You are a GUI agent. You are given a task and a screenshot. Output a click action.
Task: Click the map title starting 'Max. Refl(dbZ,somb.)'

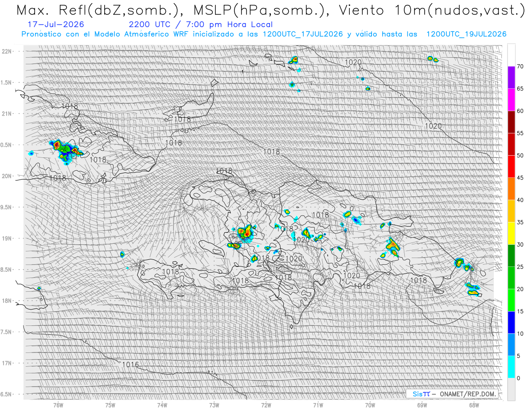point(270,10)
